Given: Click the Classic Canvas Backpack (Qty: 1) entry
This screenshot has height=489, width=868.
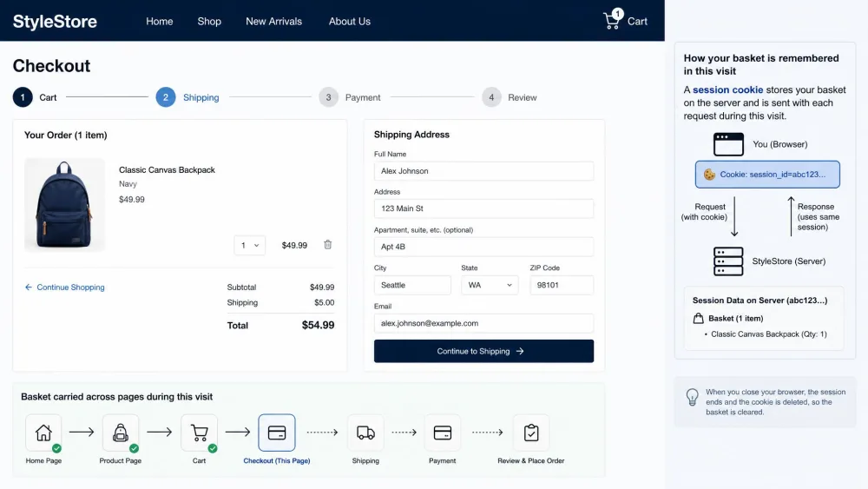Looking at the screenshot, I should (x=768, y=334).
